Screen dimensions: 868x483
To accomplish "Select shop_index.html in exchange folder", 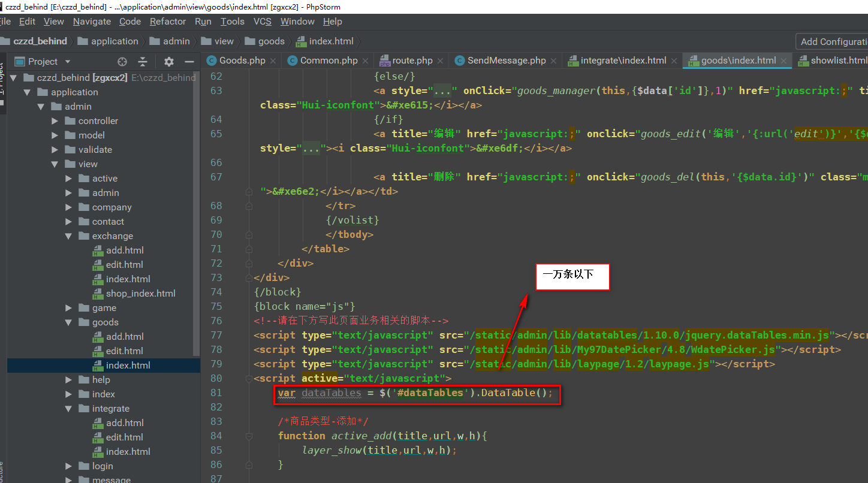I will [x=141, y=294].
